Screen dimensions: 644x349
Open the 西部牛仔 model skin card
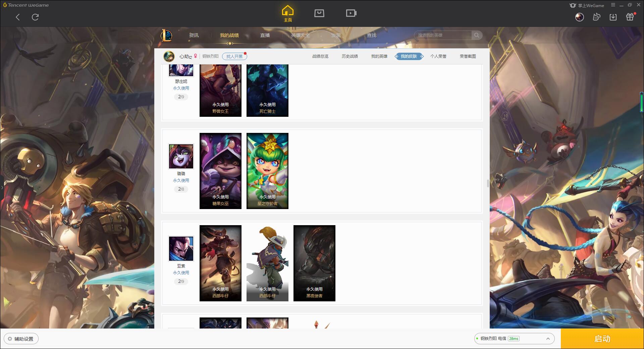click(267, 263)
